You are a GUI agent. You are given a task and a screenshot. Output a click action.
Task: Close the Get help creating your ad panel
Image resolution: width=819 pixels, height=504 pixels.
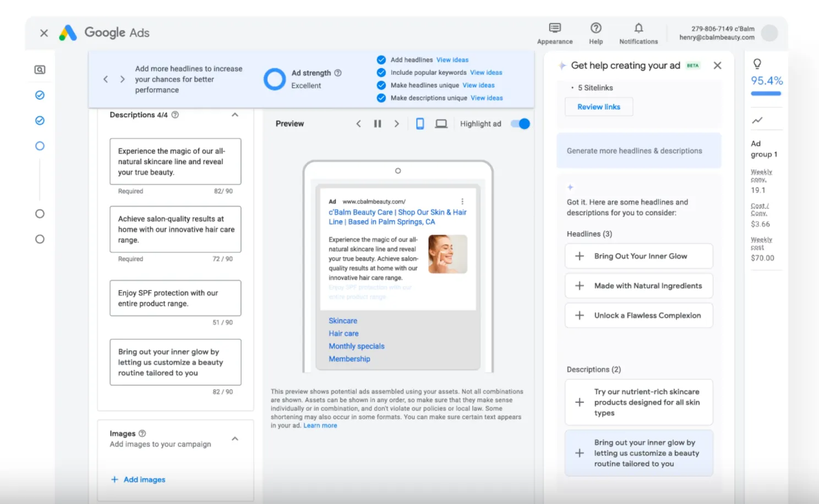[x=717, y=65]
